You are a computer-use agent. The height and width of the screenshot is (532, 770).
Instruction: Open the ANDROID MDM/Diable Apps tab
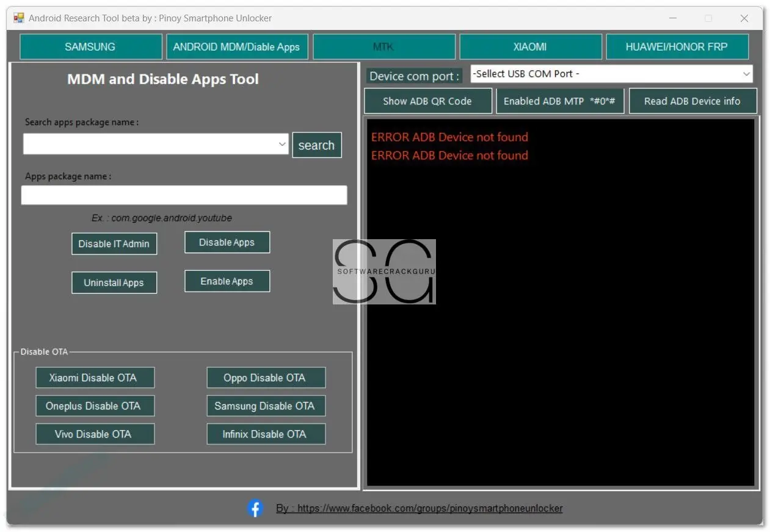[x=236, y=47]
